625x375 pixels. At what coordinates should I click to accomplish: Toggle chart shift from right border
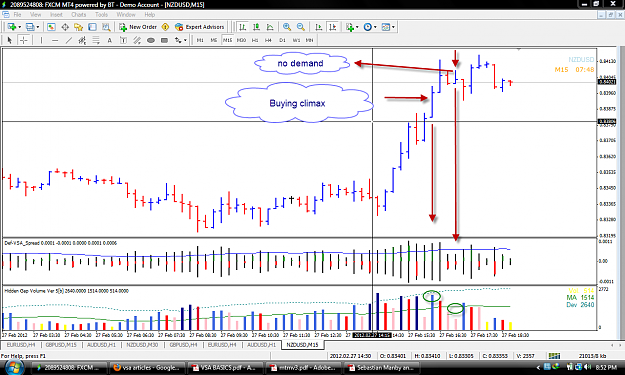332,27
